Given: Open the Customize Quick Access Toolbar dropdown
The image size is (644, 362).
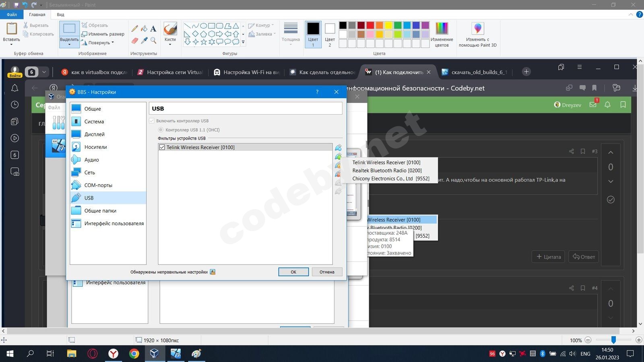Looking at the screenshot, I should [41, 5].
